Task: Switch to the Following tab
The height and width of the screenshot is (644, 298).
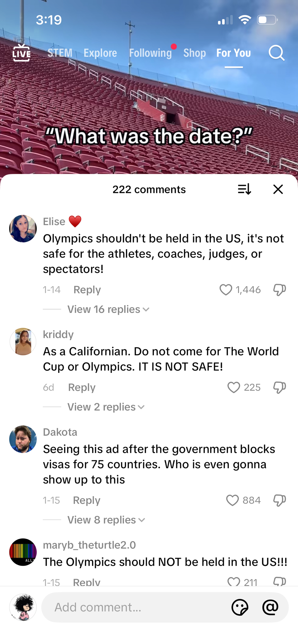Action: (x=150, y=53)
